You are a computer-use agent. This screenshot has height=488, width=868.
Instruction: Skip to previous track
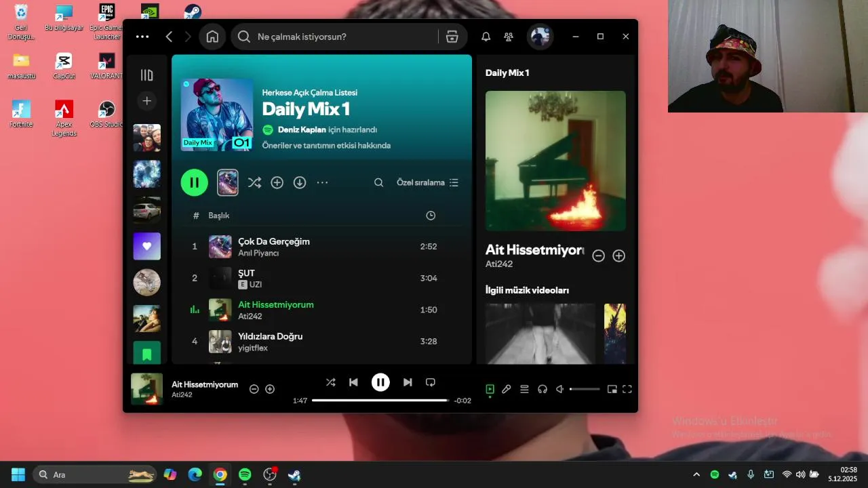[x=353, y=382]
